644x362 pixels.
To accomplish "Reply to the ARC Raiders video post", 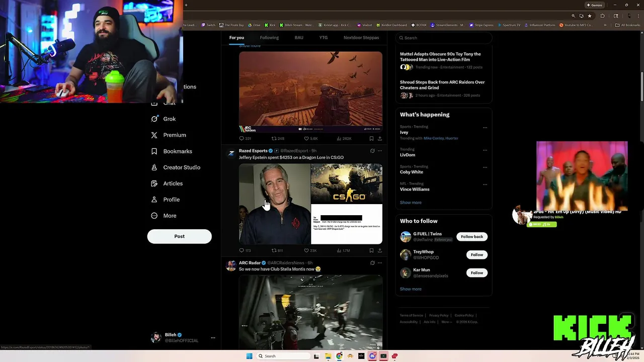I will [245, 138].
